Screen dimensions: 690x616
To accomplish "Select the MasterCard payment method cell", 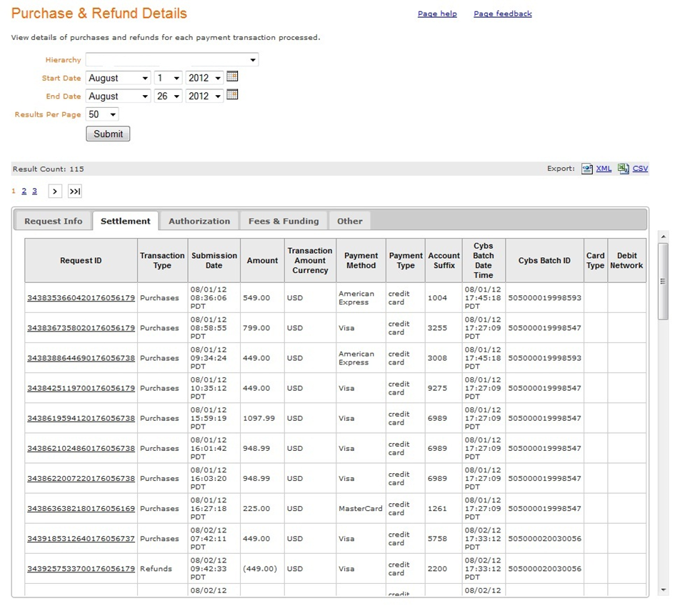I will [x=361, y=509].
